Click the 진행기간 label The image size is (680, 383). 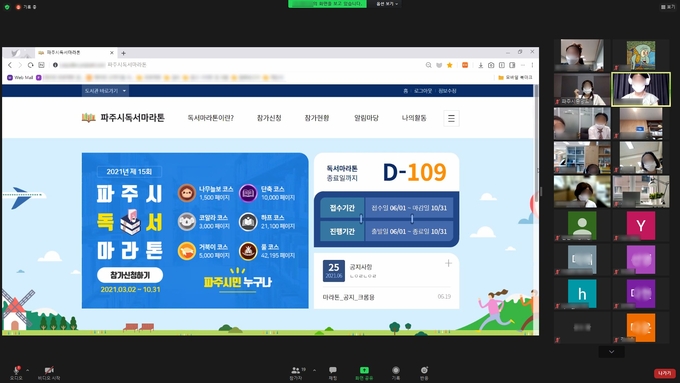(342, 231)
